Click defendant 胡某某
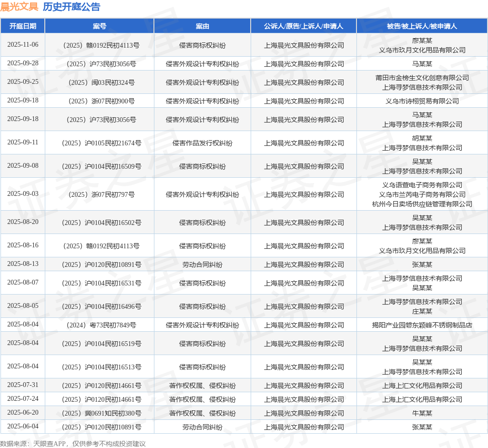488x448 pixels. pyautogui.click(x=422, y=138)
